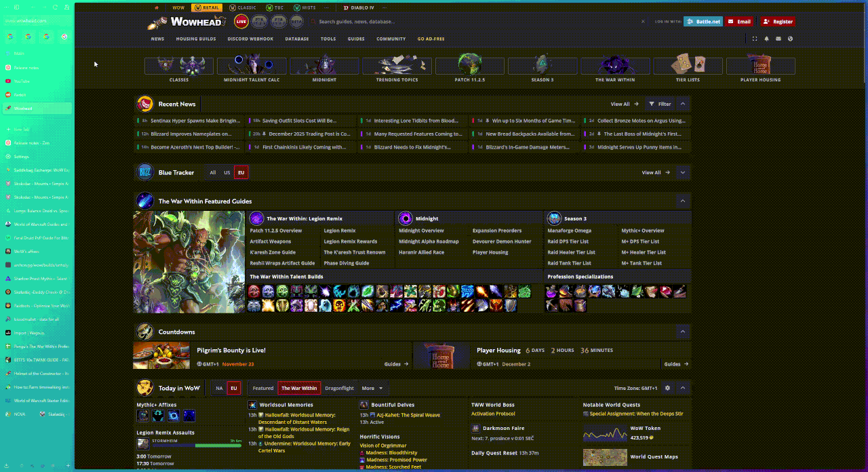
Task: Select the Featured tab in Today in WoW
Action: 263,388
